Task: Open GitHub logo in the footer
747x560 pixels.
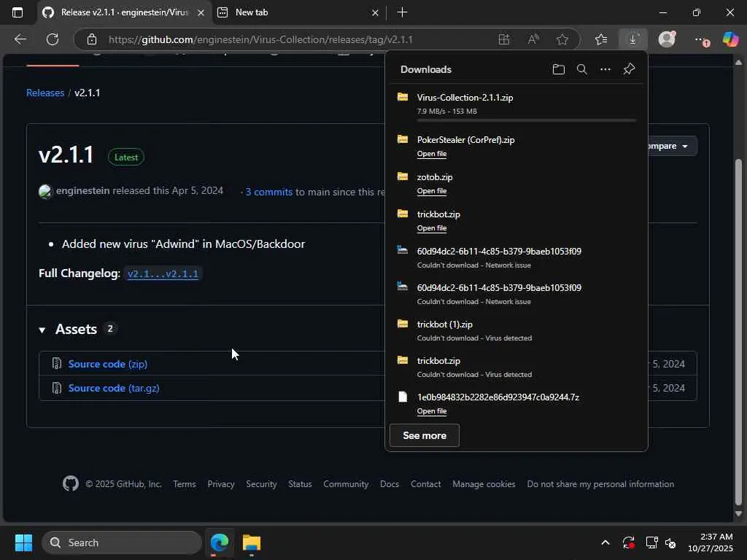Action: tap(71, 484)
